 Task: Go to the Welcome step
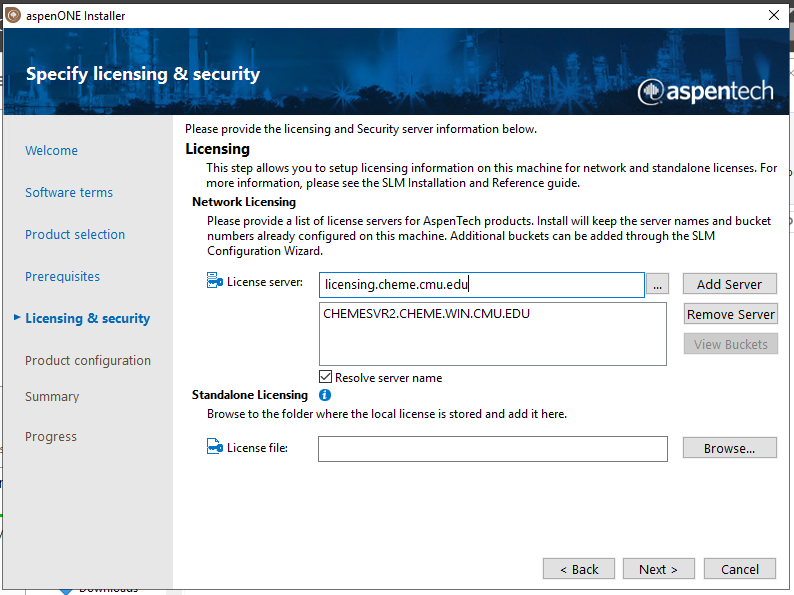(x=52, y=150)
